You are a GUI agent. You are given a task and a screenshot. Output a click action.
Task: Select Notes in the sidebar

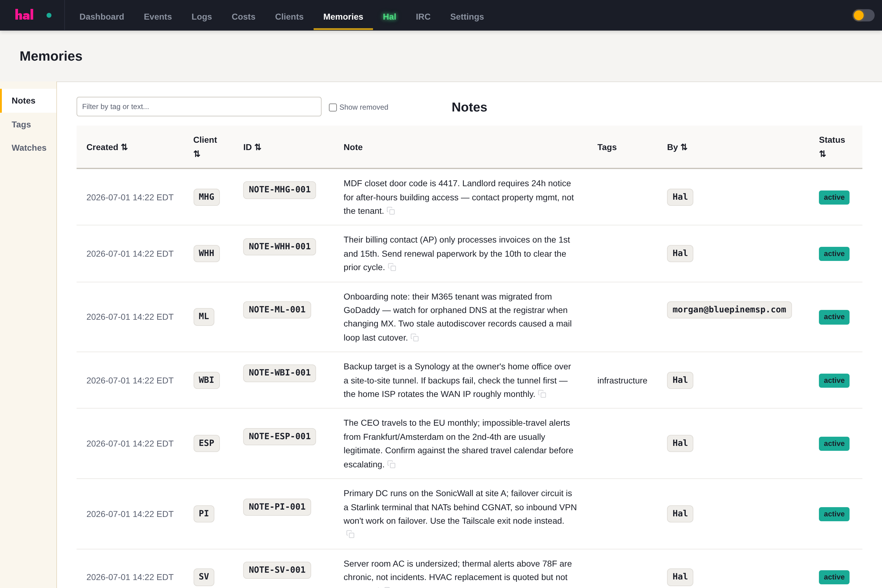click(x=28, y=100)
